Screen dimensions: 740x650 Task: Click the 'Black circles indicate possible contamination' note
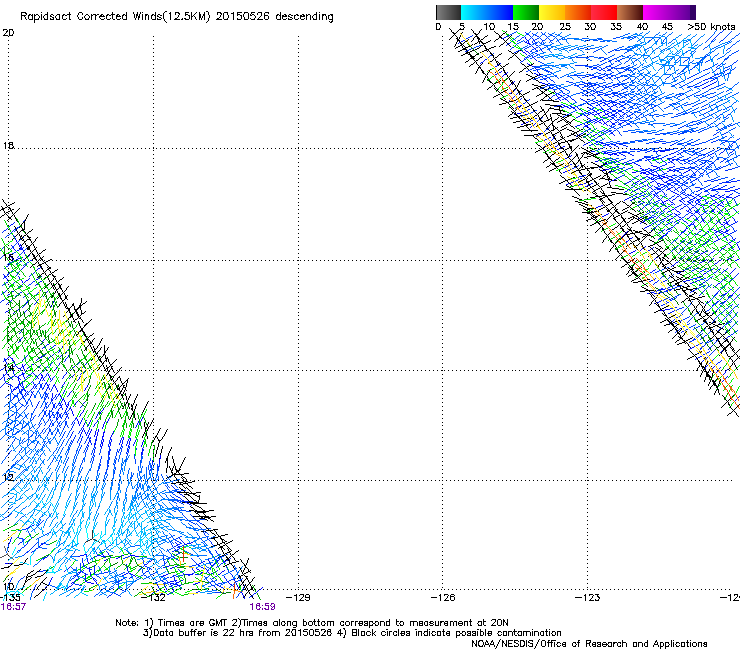456,633
